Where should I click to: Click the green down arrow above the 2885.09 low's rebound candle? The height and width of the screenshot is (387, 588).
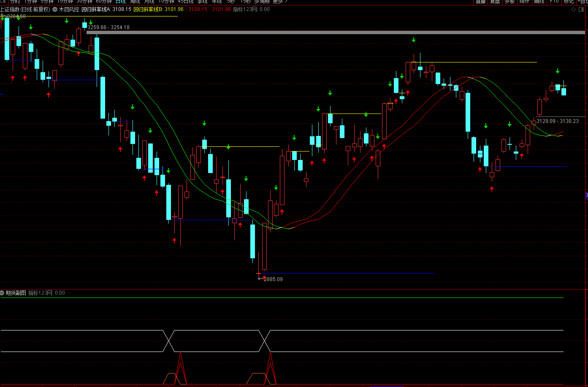click(x=276, y=187)
